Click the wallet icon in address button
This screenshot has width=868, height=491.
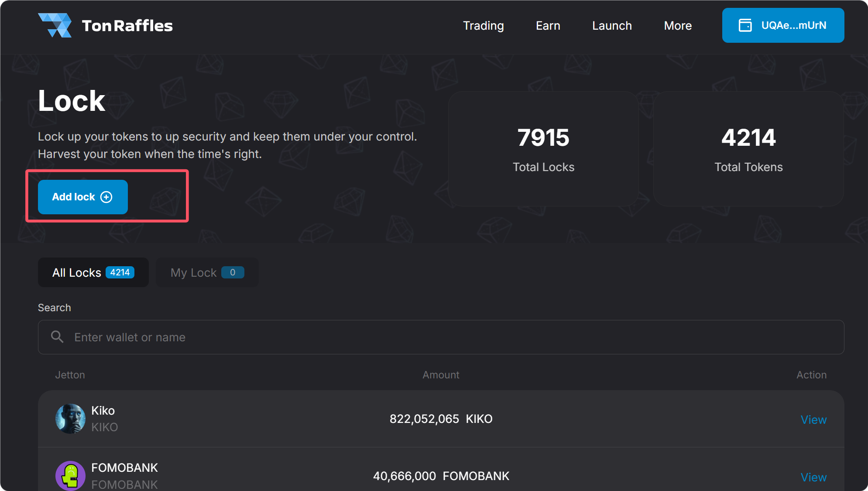(x=745, y=25)
